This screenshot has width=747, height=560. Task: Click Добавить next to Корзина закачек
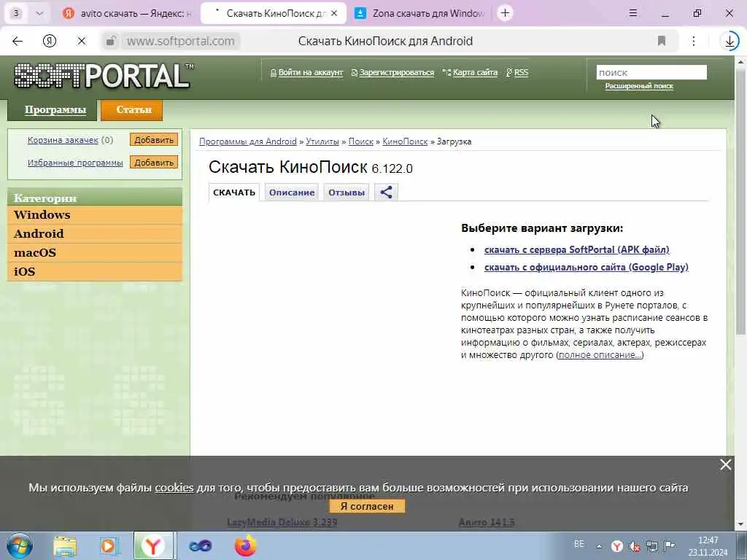point(154,140)
